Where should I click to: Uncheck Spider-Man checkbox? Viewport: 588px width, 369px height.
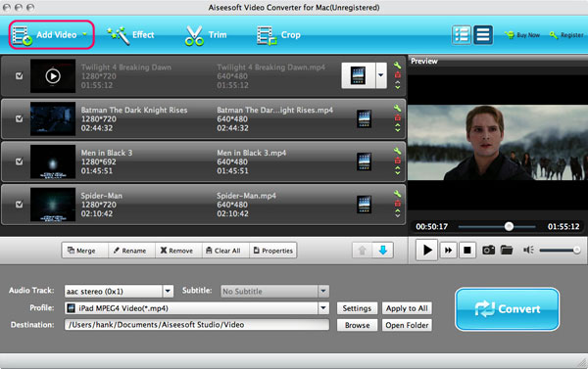click(20, 205)
